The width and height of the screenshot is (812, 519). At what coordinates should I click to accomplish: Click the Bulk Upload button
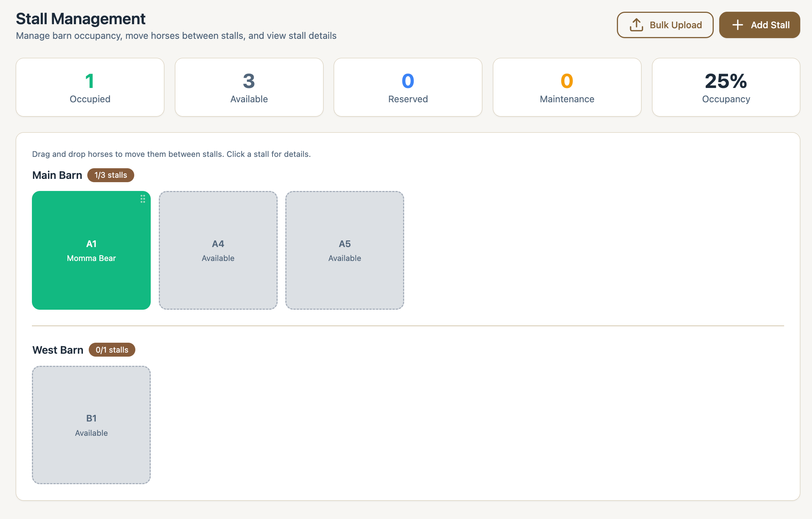(665, 25)
